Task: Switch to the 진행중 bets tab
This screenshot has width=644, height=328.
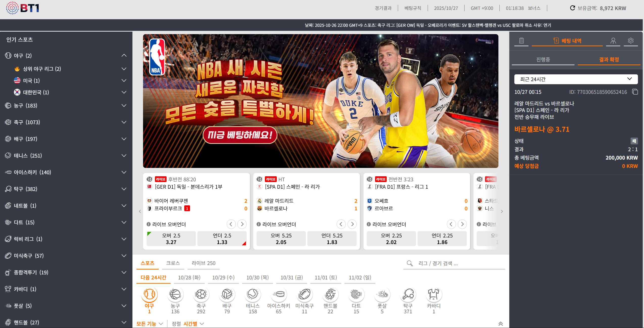Action: 543,59
